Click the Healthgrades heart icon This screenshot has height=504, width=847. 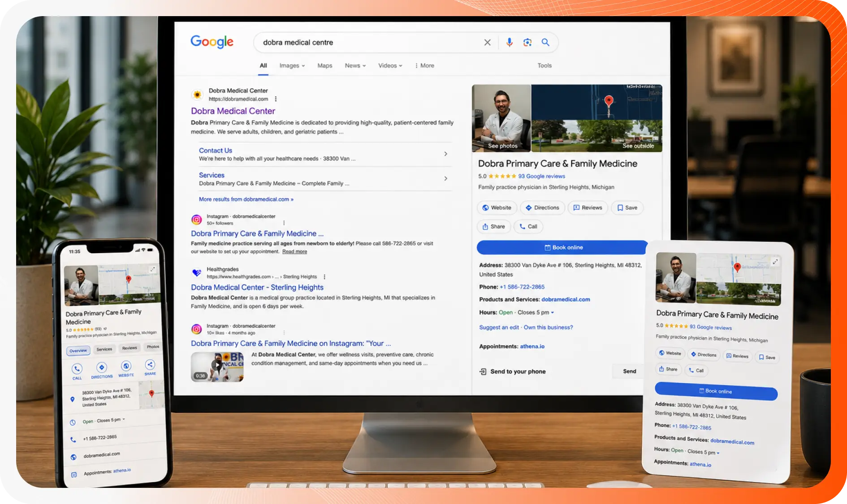196,272
